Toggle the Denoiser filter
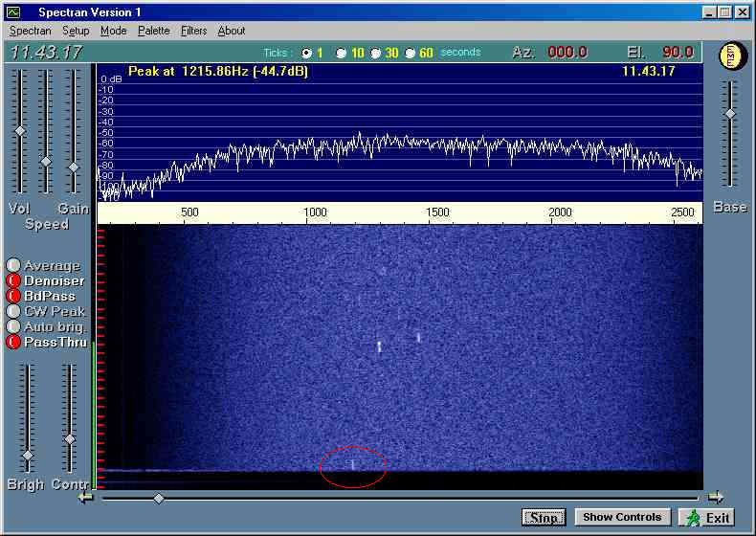The image size is (756, 536). click(13, 280)
